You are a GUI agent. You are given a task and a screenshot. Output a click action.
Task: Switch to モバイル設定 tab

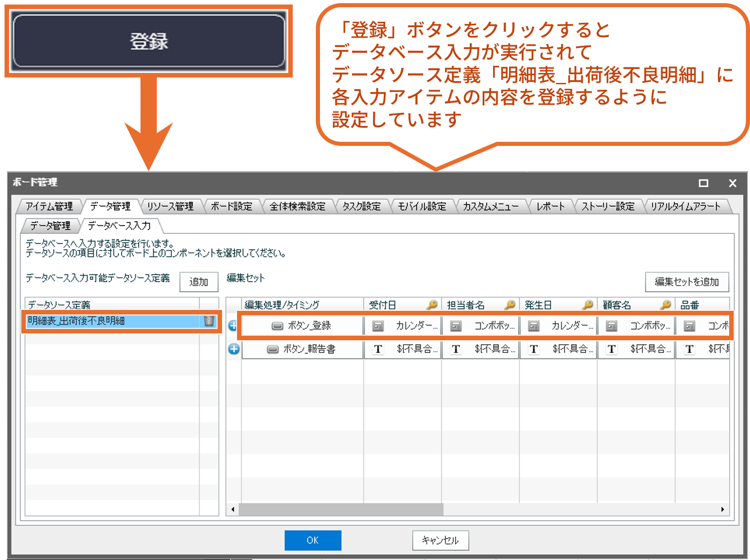(x=422, y=207)
